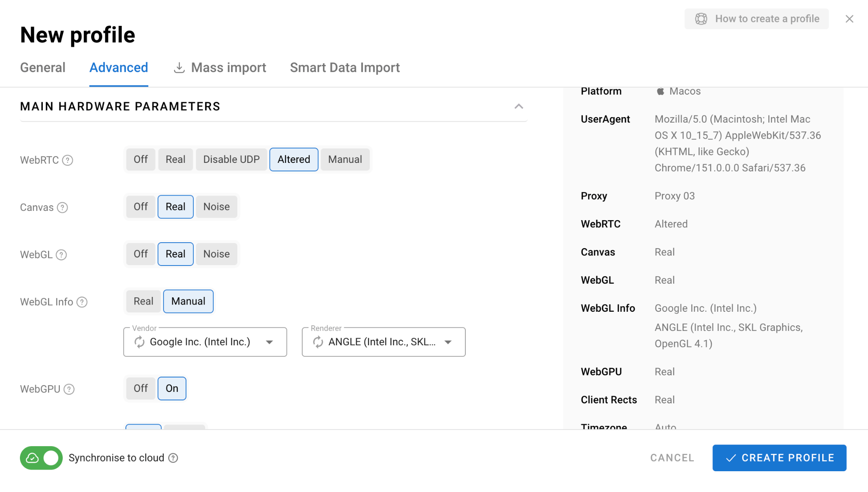This screenshot has height=492, width=868.
Task: Click the MAIN HARDWARE PARAMETERS heading
Action: [x=120, y=106]
